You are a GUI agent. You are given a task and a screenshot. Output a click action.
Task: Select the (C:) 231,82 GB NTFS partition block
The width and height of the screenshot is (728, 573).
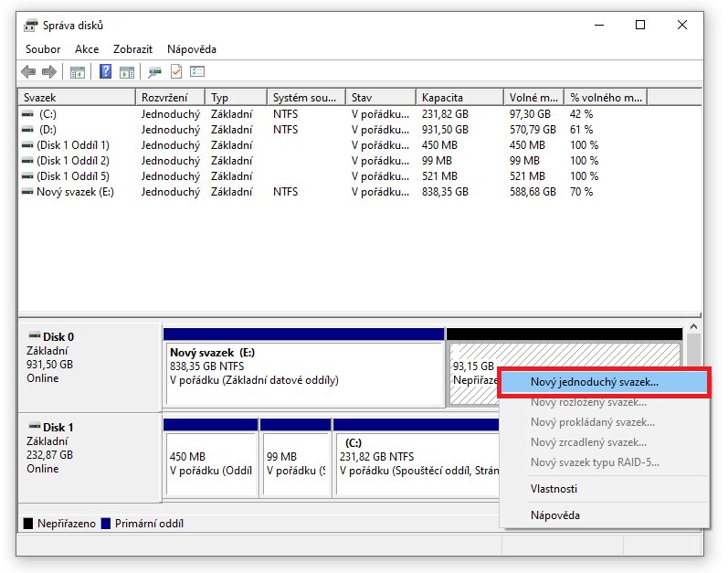coord(417,458)
